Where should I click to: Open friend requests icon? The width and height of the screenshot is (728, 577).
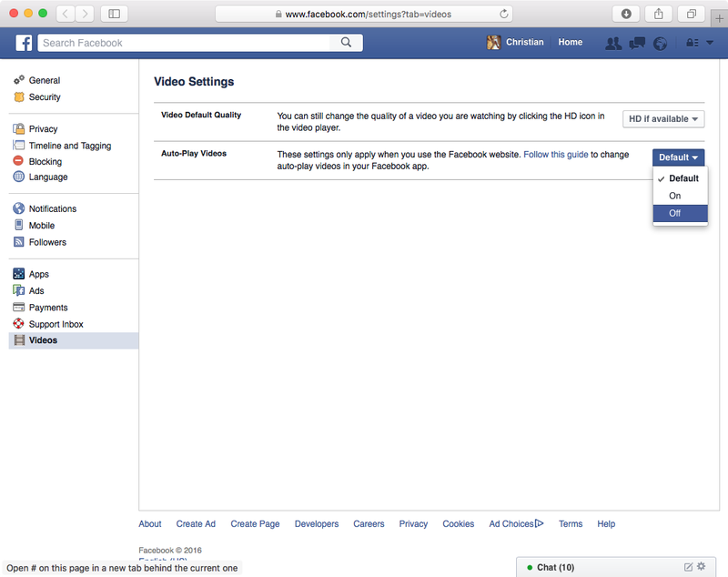[x=613, y=43]
